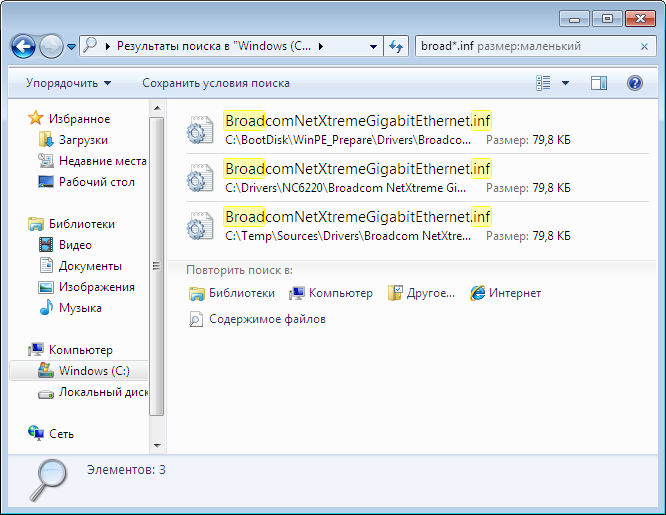Select the inf file in C:\Temp\Sources
Viewport: 666px width, 515px height.
[417, 226]
